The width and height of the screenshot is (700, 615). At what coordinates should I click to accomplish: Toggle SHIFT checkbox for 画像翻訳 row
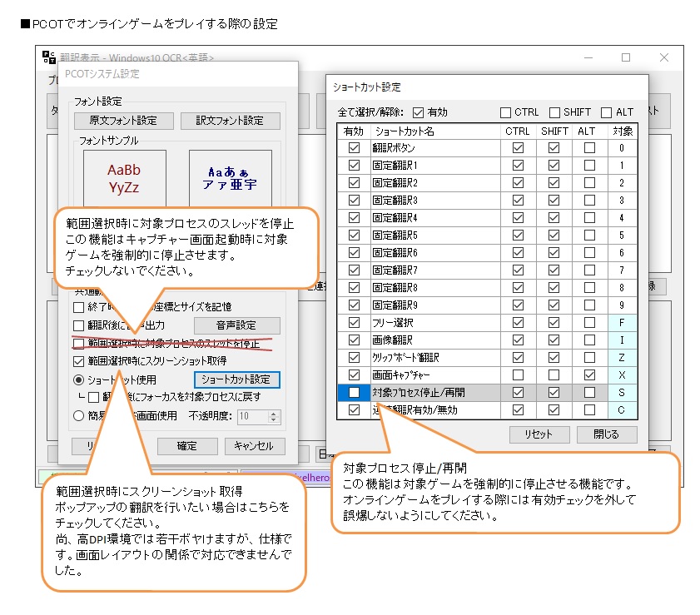(x=554, y=340)
